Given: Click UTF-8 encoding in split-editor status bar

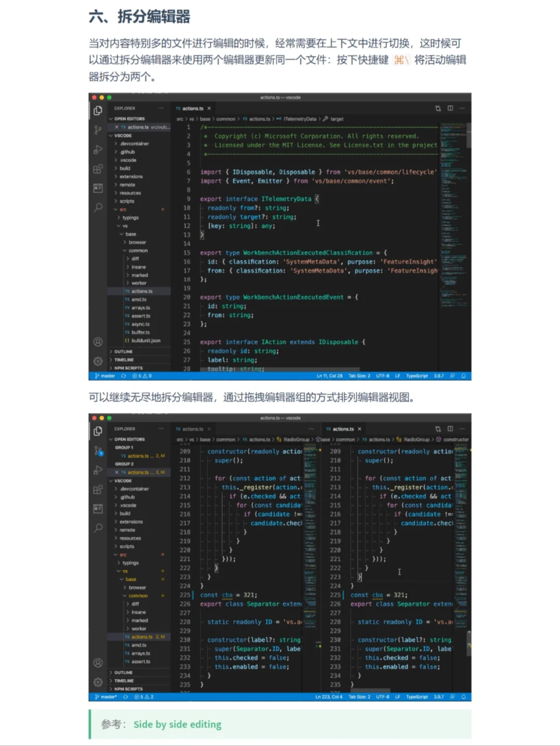Looking at the screenshot, I should click(x=383, y=697).
